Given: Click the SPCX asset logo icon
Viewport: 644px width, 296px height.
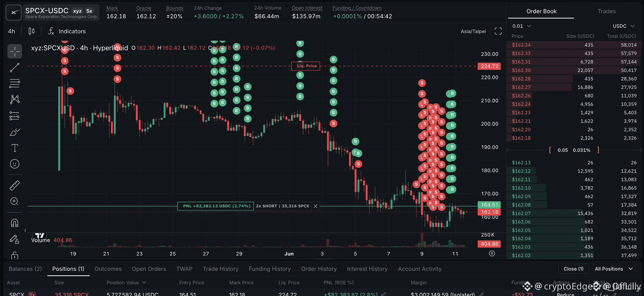Looking at the screenshot, I should tap(14, 12).
